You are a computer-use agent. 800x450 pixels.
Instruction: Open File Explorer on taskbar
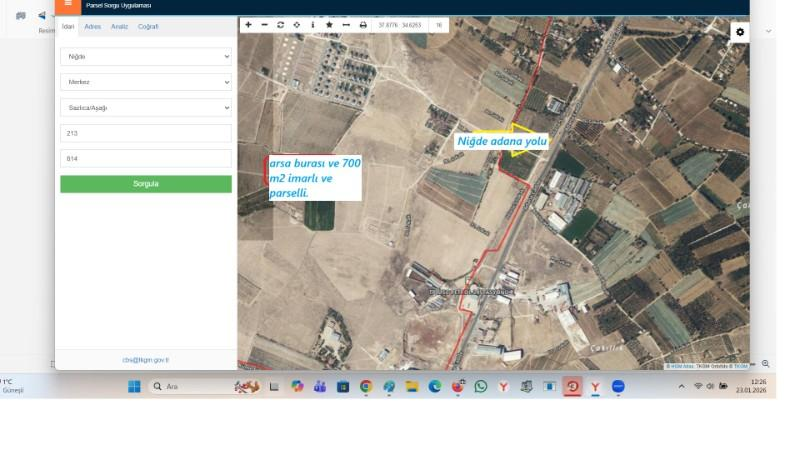(x=412, y=386)
